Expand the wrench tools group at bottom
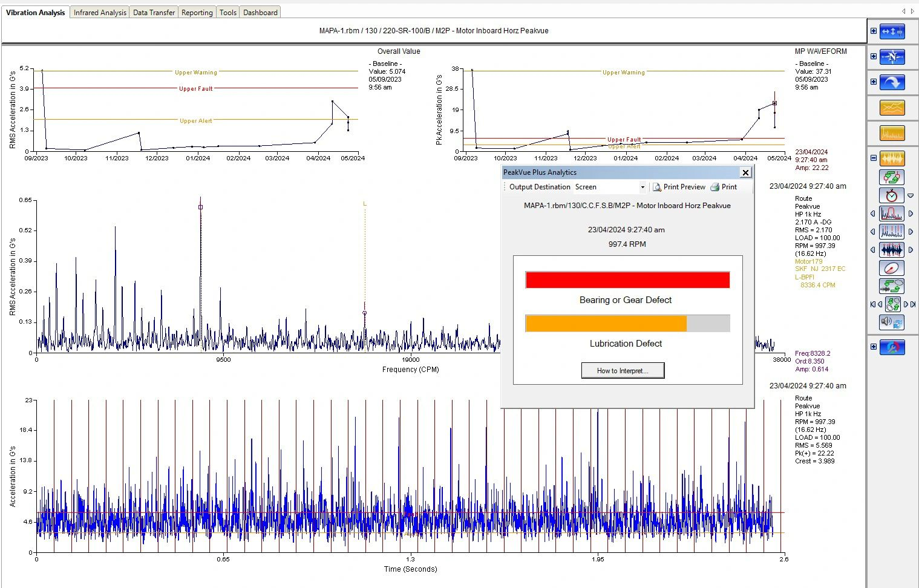The width and height of the screenshot is (919, 588). point(874,347)
